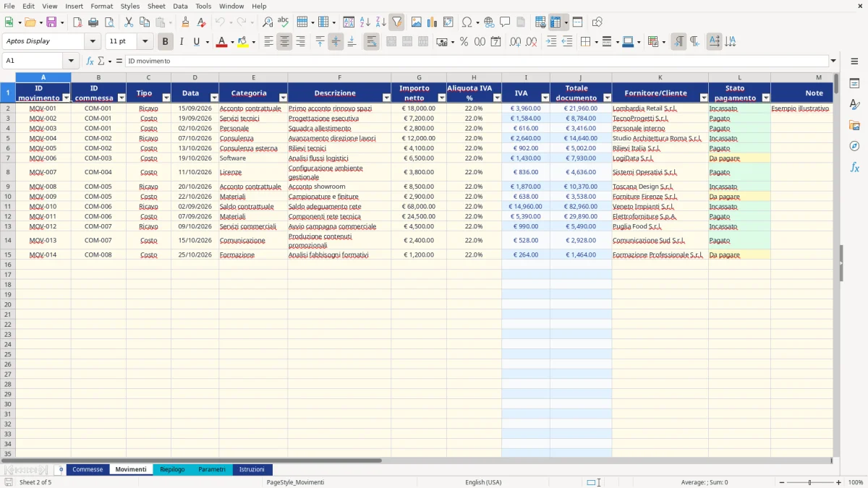Run the spelling check
Image resolution: width=868 pixels, height=488 pixels.
click(284, 22)
